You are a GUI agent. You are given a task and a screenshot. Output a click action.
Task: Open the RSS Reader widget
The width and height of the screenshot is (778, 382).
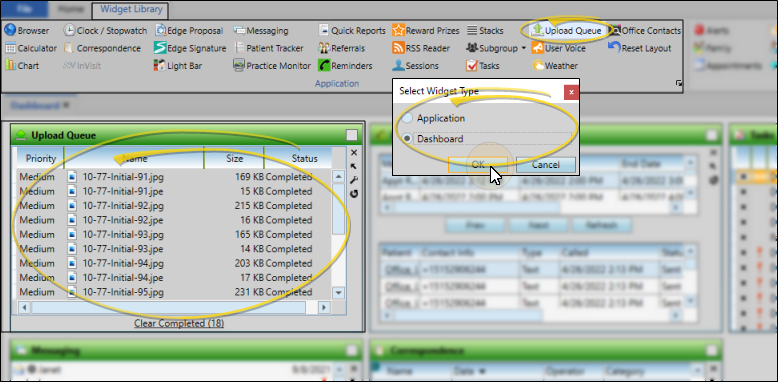[421, 48]
